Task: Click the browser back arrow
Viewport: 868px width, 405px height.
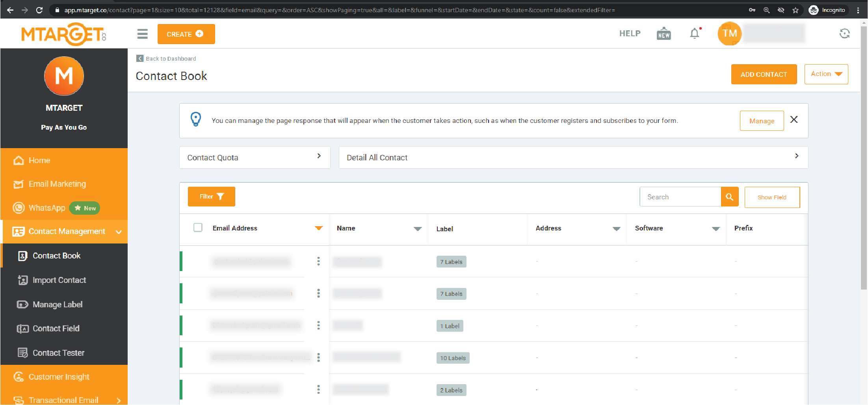Action: point(10,10)
